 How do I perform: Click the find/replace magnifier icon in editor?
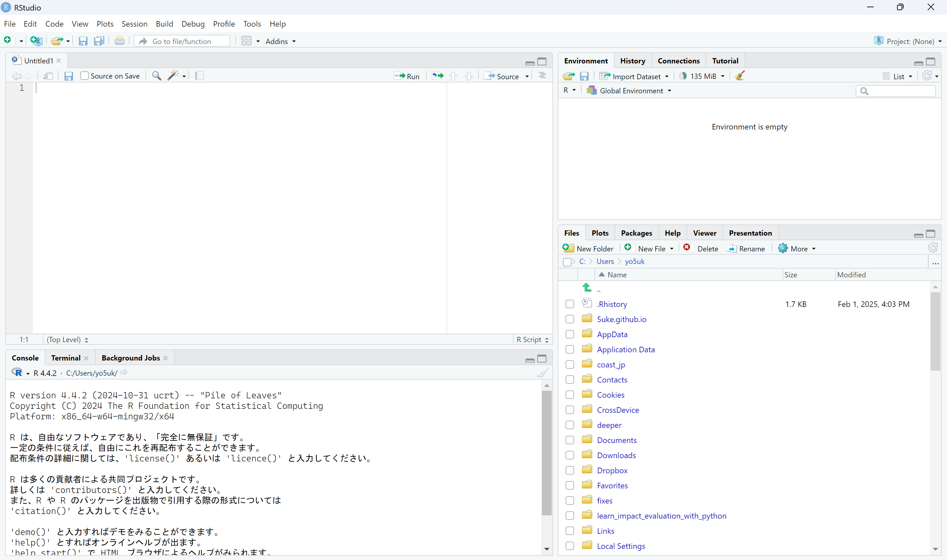(x=156, y=76)
